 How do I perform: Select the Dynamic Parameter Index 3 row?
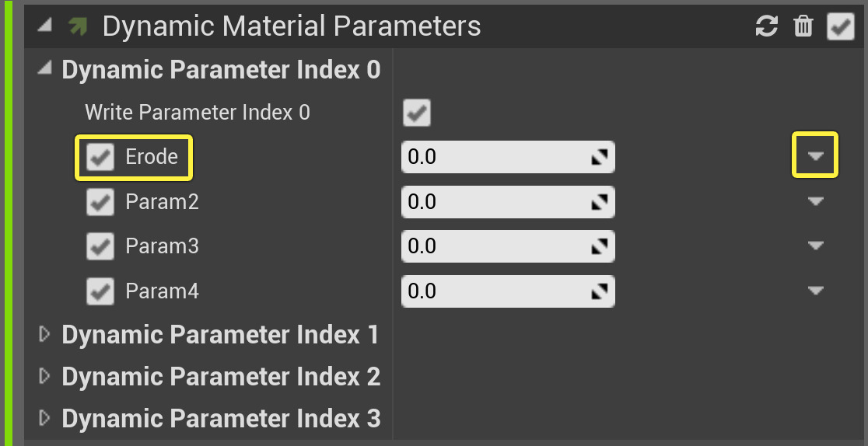221,419
